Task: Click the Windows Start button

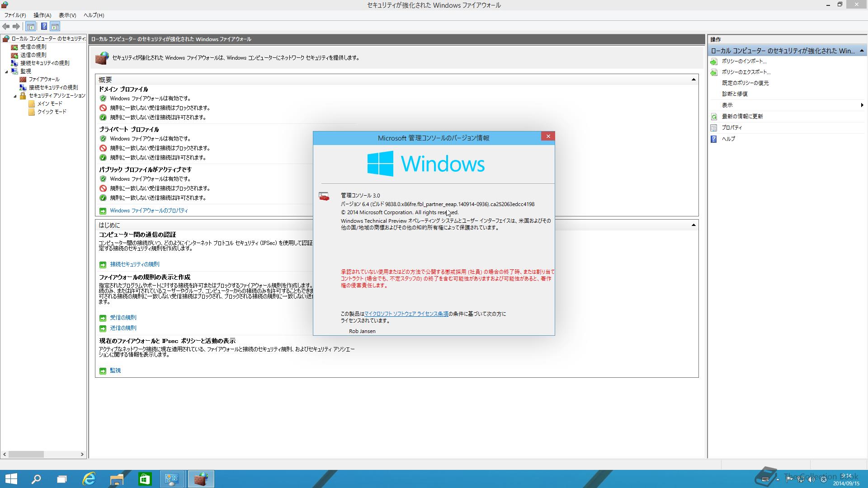Action: click(11, 479)
